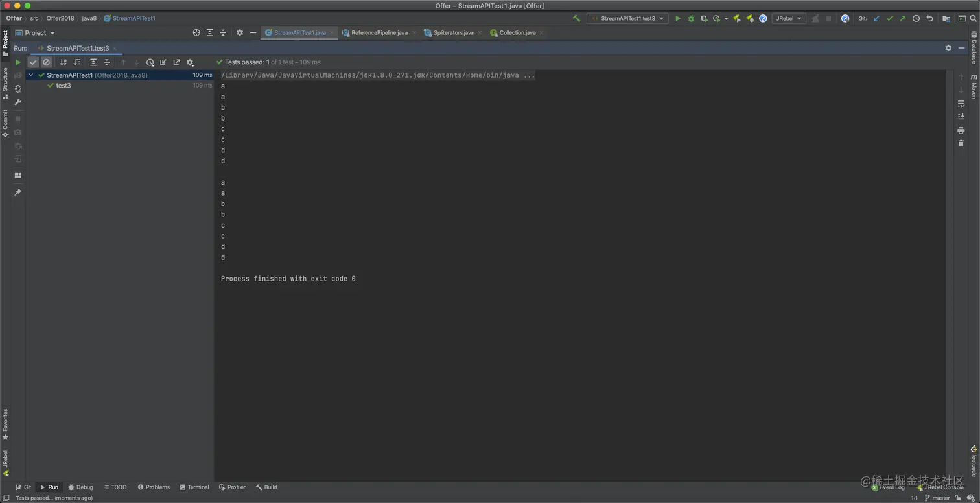Open test runner settings gear
This screenshot has height=503, width=980.
point(190,62)
